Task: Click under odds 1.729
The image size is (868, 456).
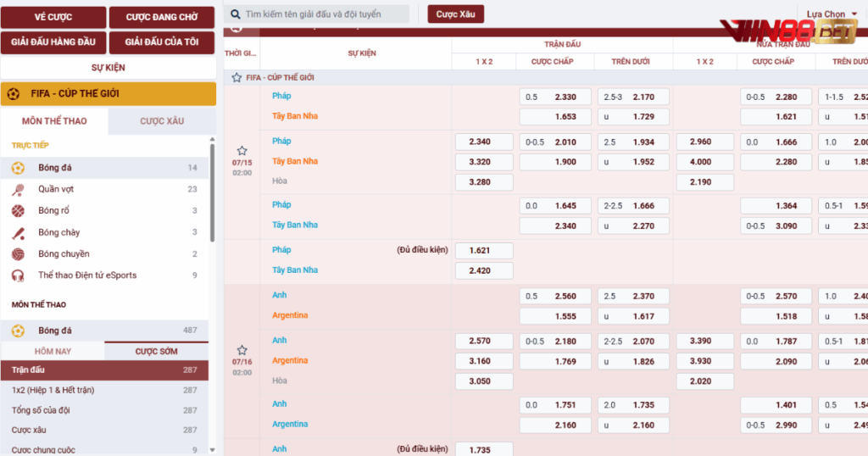Action: (633, 117)
